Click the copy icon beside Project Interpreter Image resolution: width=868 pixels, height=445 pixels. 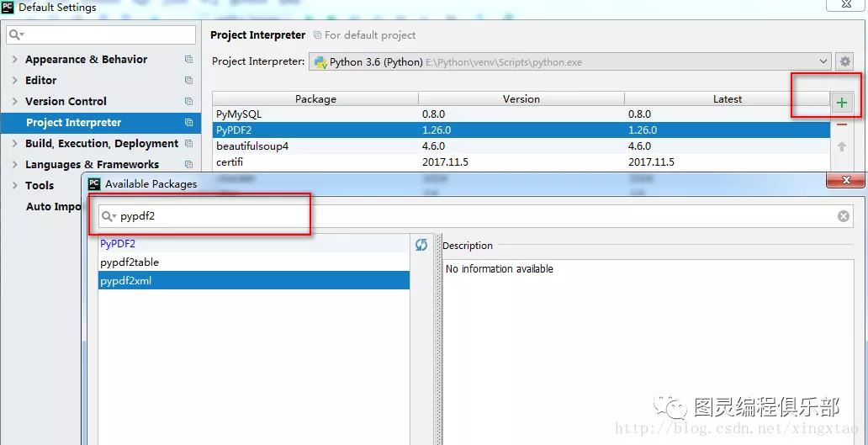coord(188,122)
